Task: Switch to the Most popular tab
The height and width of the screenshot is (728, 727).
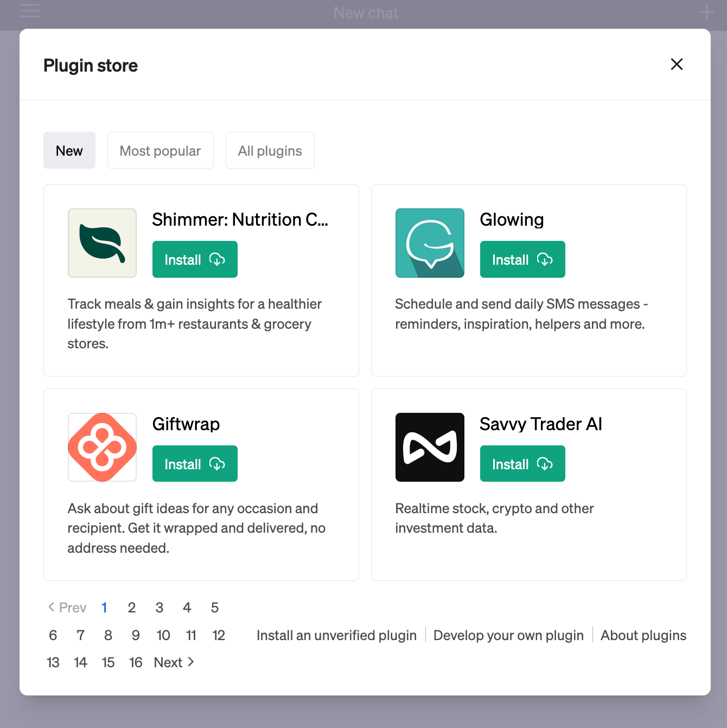Action: (x=160, y=150)
